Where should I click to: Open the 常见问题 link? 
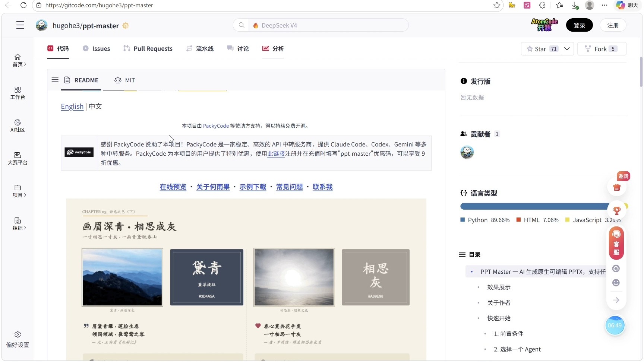(290, 187)
